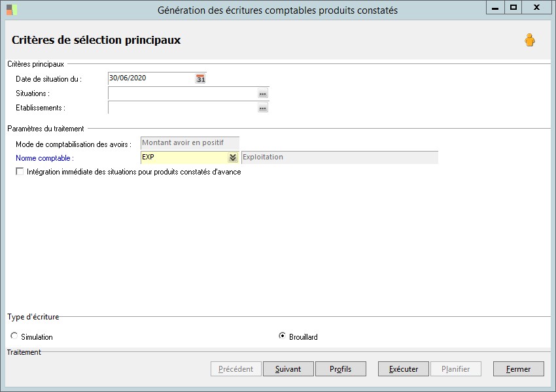Image resolution: width=556 pixels, height=392 pixels.
Task: Click the Norme comptable blue label link
Action: click(44, 158)
